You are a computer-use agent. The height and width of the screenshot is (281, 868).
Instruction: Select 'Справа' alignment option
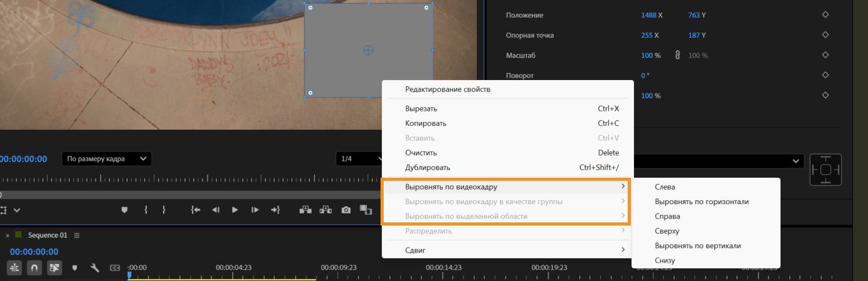pyautogui.click(x=706, y=217)
